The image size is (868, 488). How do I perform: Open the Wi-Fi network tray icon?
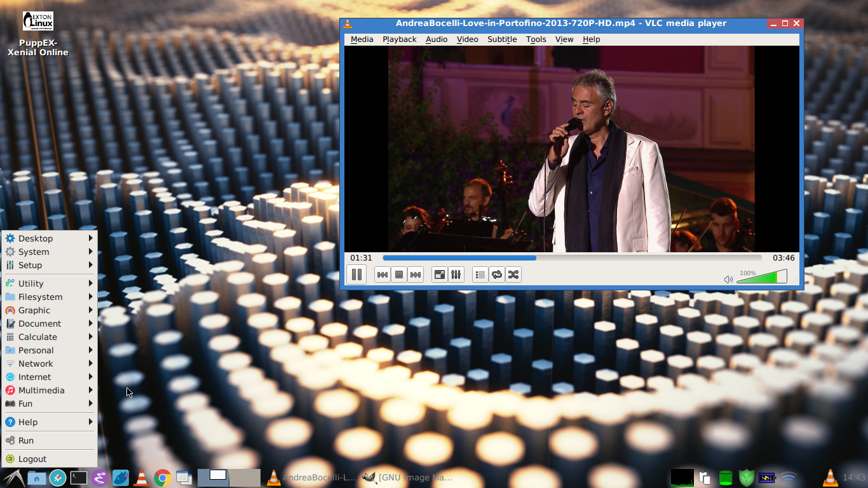coord(789,478)
